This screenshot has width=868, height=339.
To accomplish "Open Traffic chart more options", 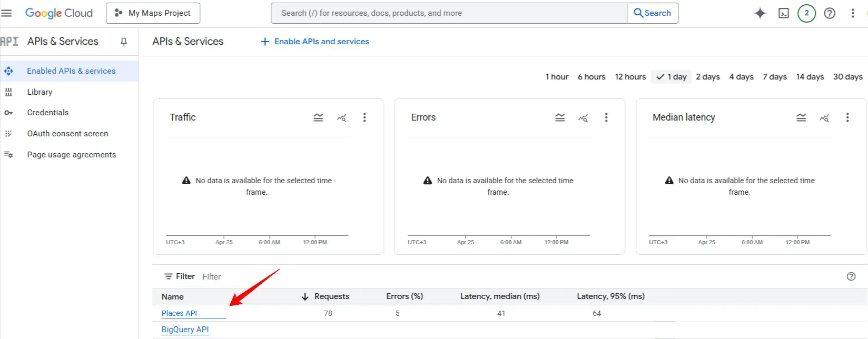I will (x=364, y=117).
